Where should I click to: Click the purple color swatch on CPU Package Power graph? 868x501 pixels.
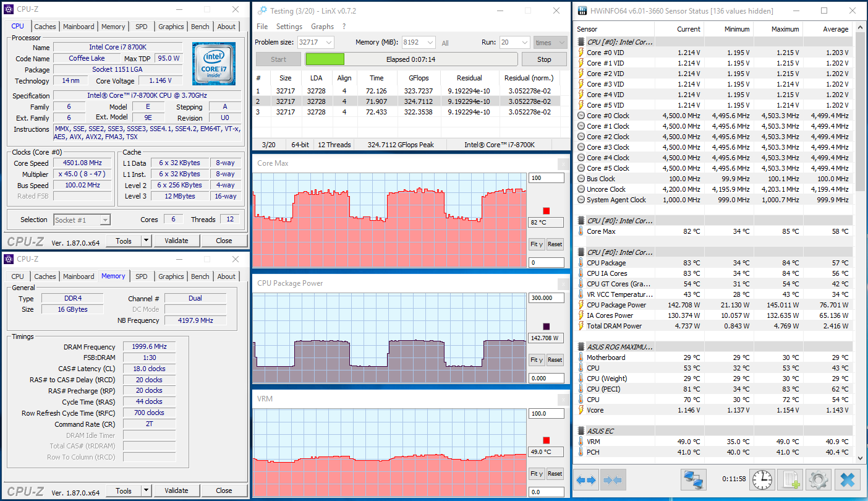click(x=546, y=326)
